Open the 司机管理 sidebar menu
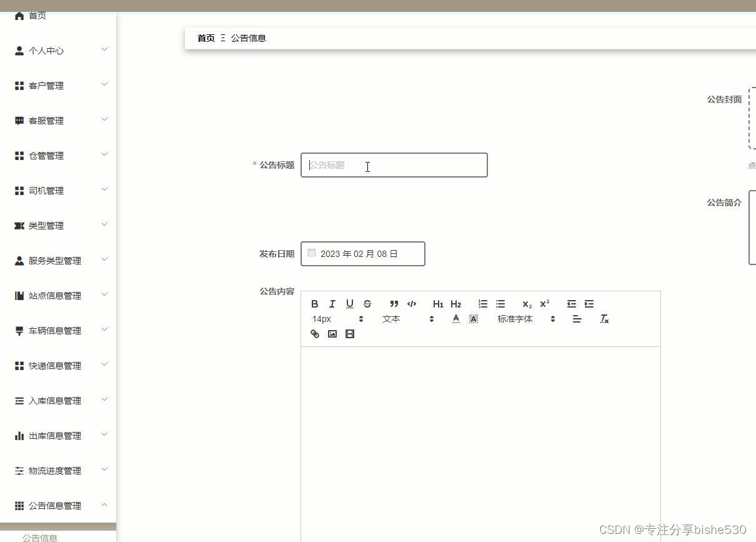This screenshot has width=756, height=542. [x=58, y=191]
